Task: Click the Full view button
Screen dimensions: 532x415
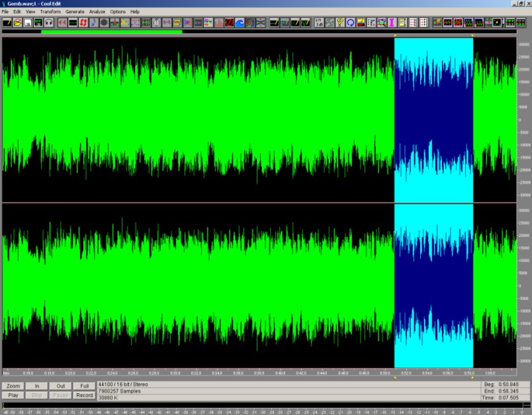Action: click(85, 386)
